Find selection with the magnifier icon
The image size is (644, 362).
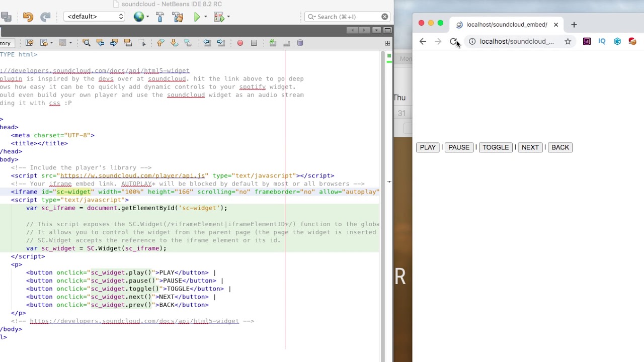(86, 43)
